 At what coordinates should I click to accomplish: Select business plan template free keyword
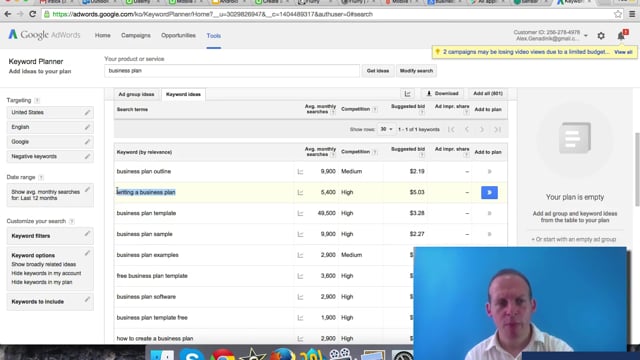[152, 318]
